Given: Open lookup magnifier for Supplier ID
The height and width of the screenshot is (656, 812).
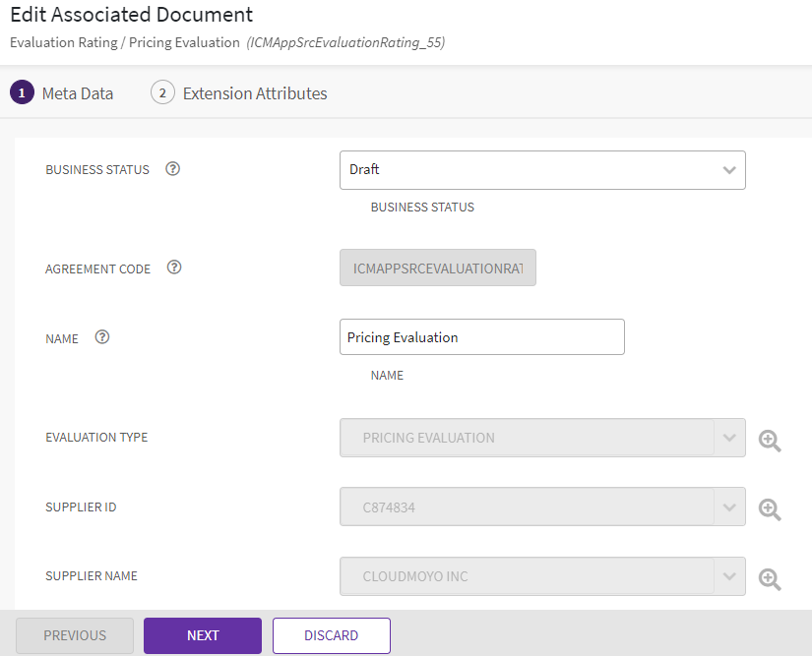Looking at the screenshot, I should pos(770,509).
